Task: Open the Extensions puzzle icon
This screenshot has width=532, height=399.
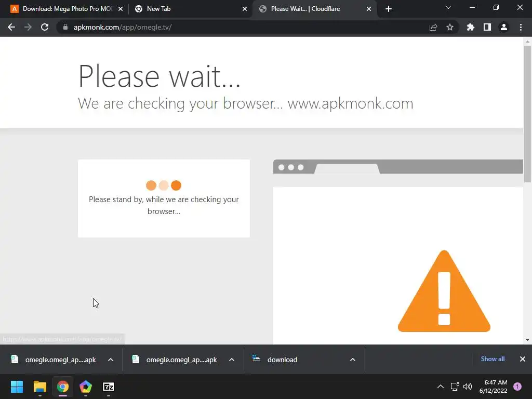Action: coord(471,27)
